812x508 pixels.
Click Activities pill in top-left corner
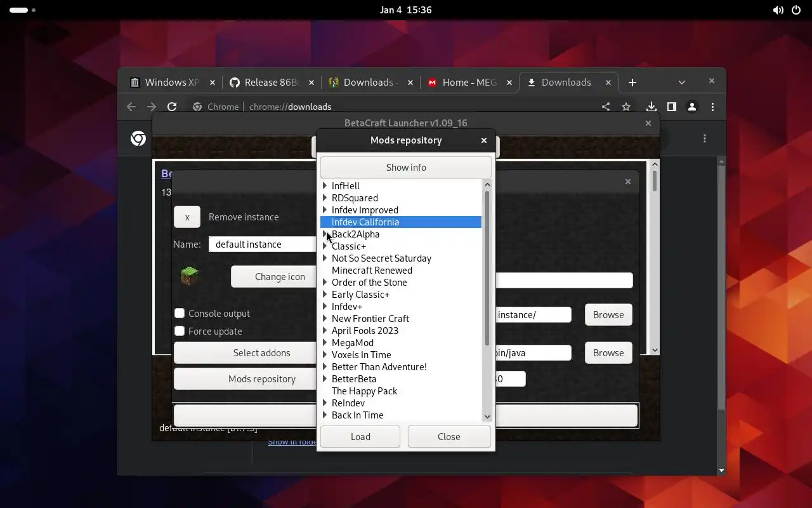click(x=22, y=10)
